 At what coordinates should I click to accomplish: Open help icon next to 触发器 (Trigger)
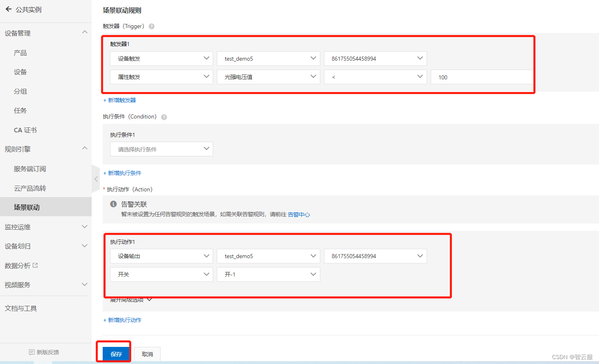(x=152, y=26)
